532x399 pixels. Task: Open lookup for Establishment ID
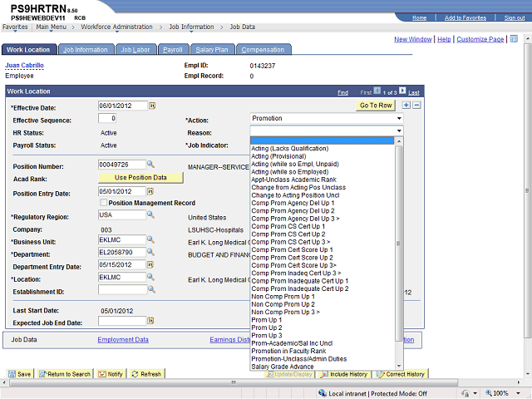[x=151, y=290]
